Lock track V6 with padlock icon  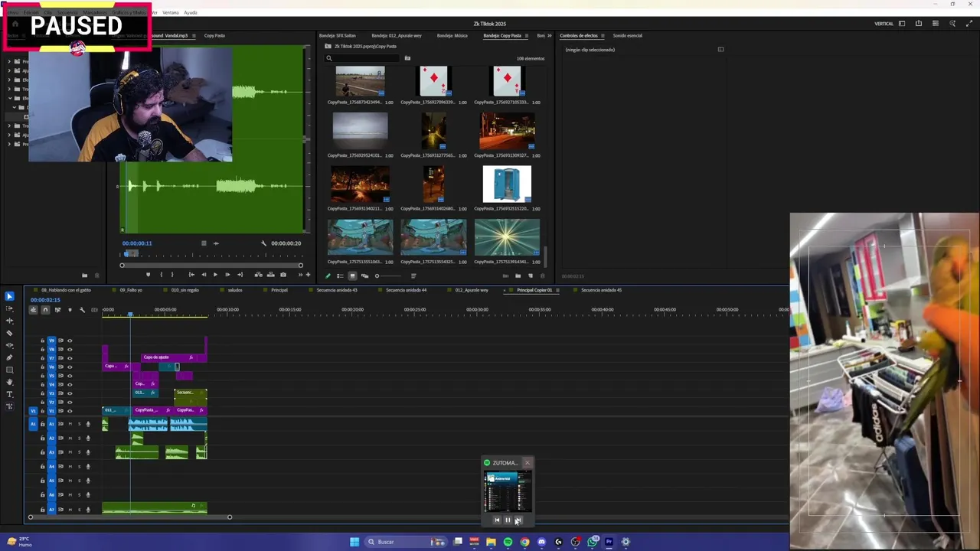(43, 367)
